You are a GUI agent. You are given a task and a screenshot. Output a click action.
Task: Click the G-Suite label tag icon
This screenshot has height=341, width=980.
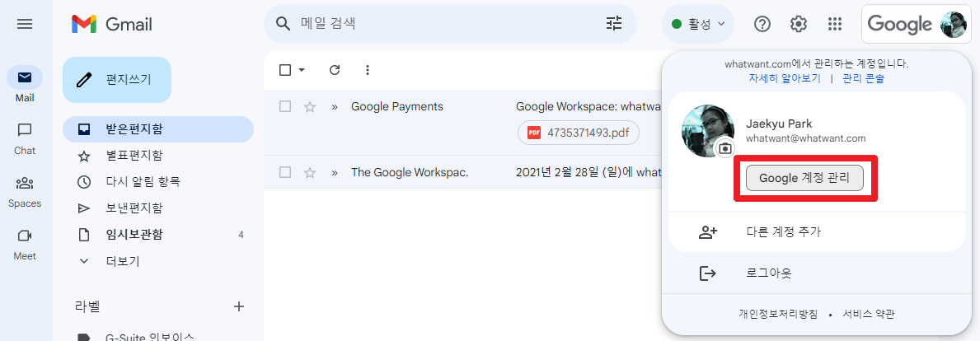click(x=84, y=338)
